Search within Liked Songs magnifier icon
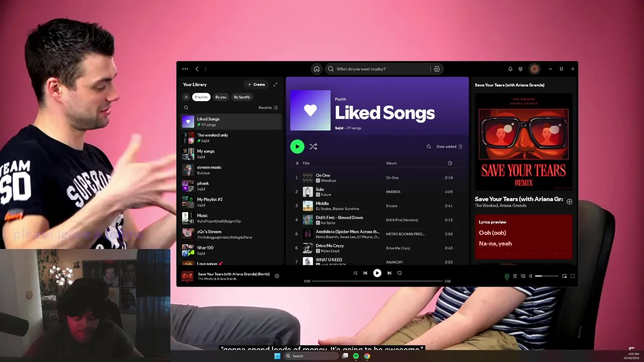Viewport: 644px width, 362px height. pos(429,147)
